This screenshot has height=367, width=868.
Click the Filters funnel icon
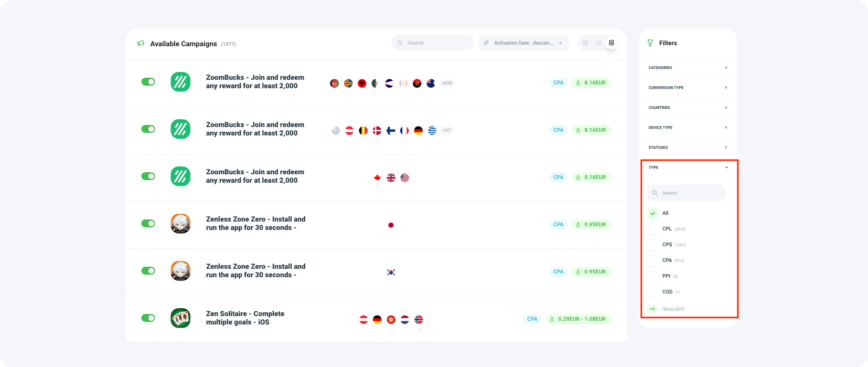coord(650,43)
